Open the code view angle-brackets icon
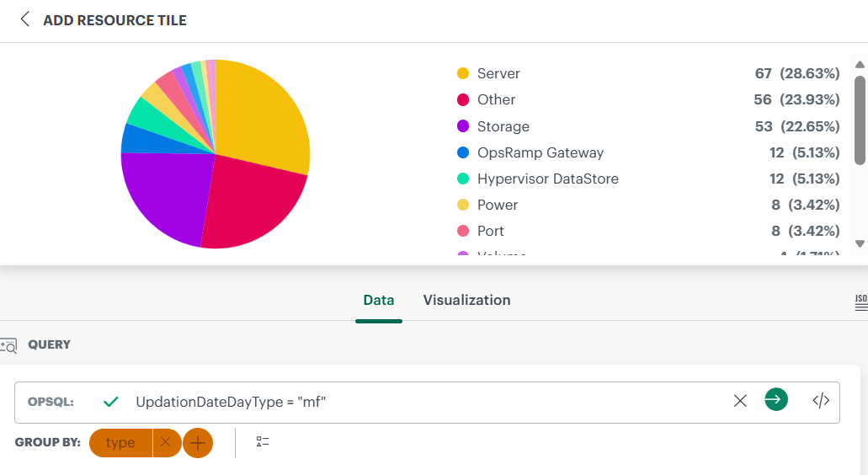Screen dimensions: 868x475 821,400
